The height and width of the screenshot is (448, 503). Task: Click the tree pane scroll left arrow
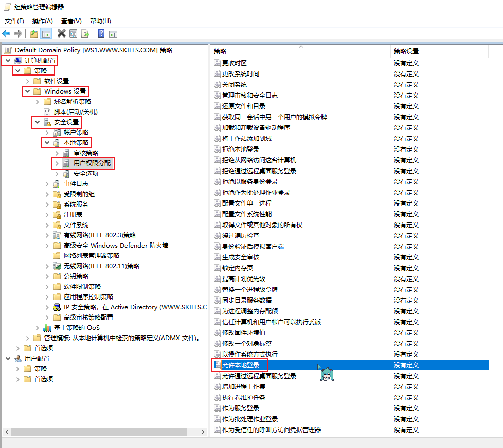(x=6, y=432)
